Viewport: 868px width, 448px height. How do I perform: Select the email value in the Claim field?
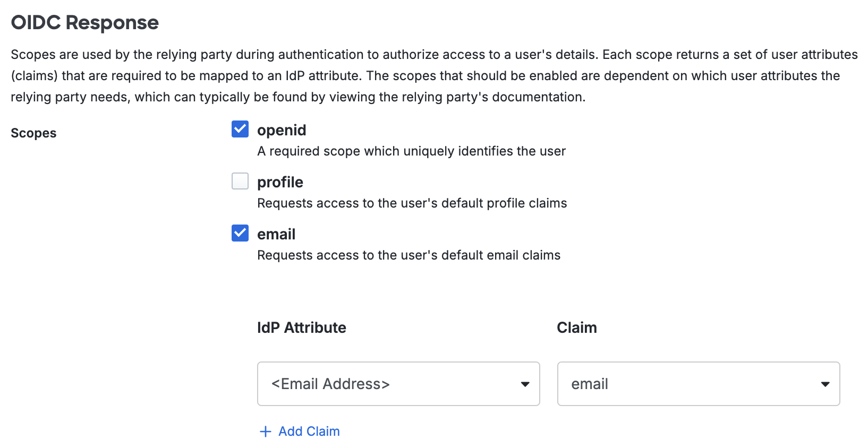click(x=589, y=384)
